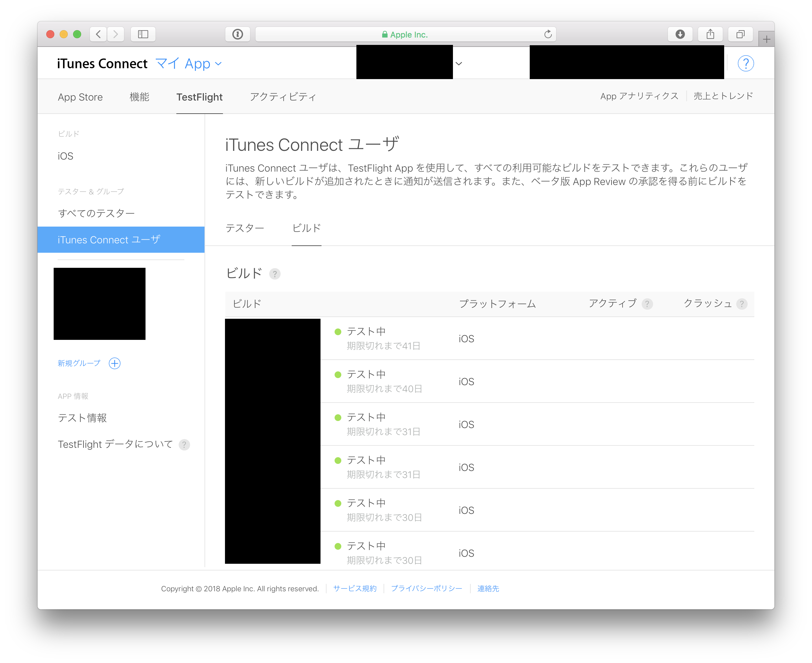812x663 pixels.
Task: Select the TestFlight tab
Action: pyautogui.click(x=199, y=97)
